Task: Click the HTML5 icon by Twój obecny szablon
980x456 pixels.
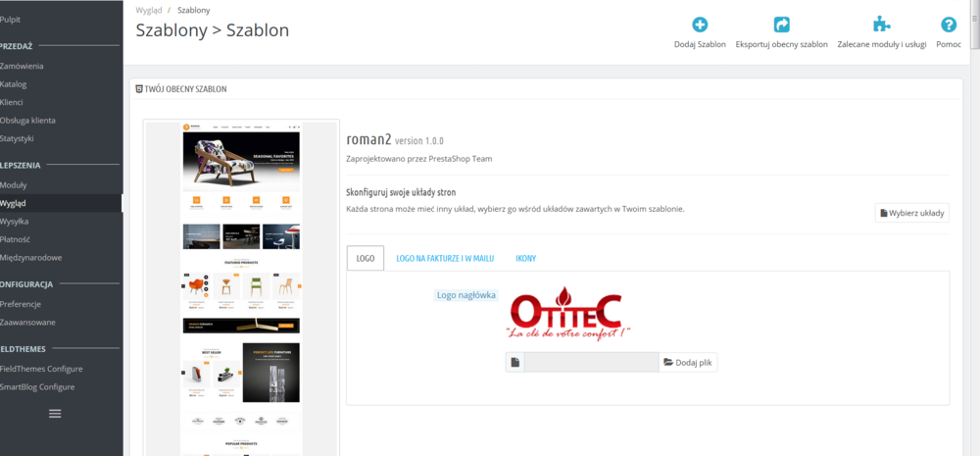Action: pos(139,89)
